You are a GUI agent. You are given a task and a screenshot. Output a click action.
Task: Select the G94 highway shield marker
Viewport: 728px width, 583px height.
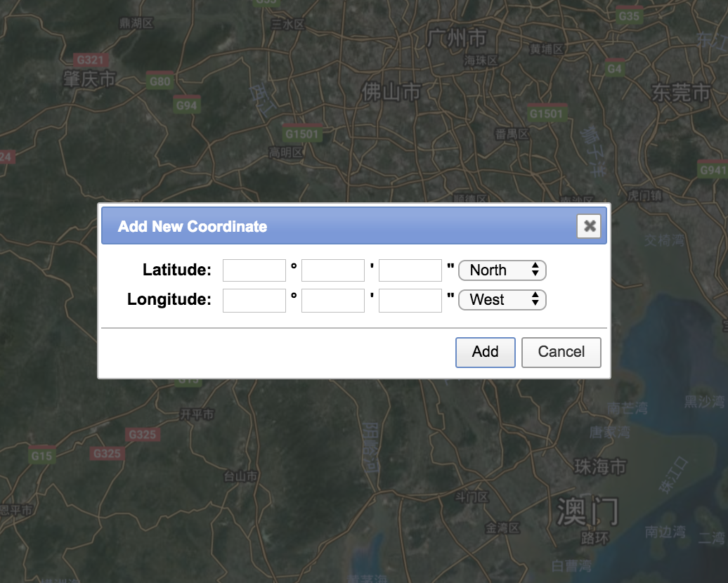[x=187, y=105]
